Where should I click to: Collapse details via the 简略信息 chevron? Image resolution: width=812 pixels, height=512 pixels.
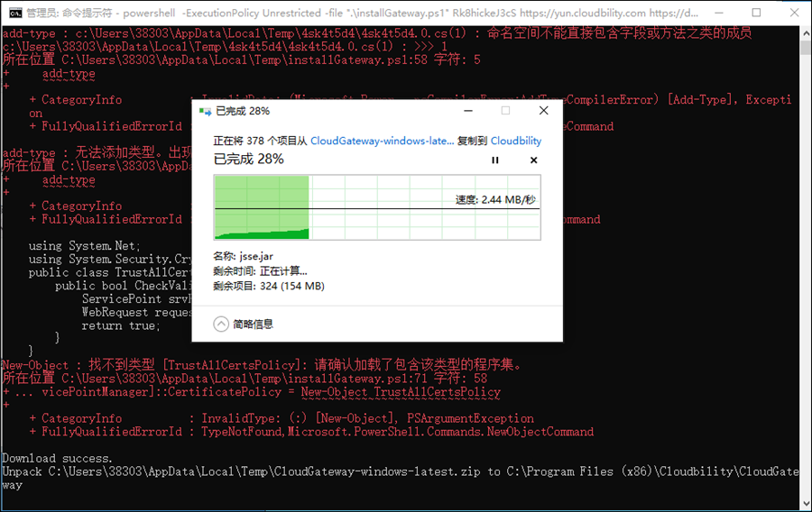(221, 325)
